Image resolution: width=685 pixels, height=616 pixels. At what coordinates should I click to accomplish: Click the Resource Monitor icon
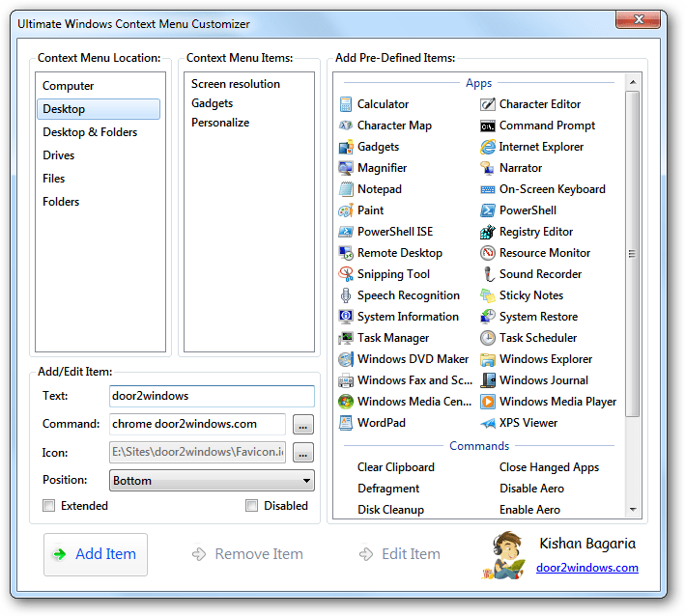pos(488,253)
